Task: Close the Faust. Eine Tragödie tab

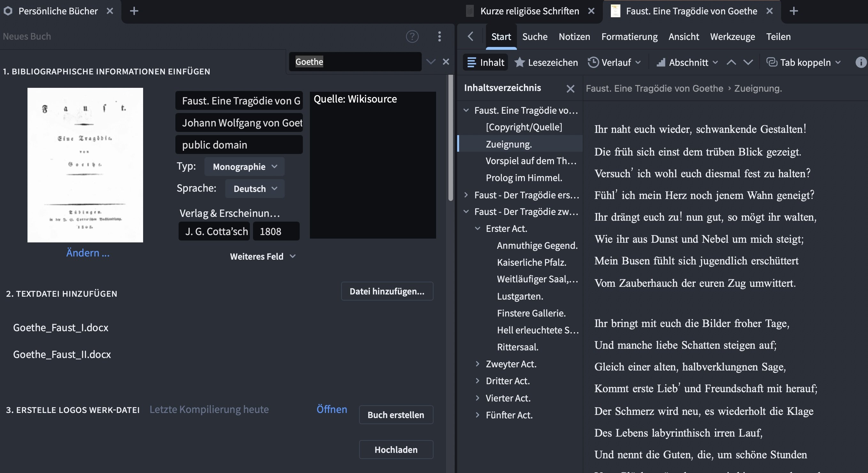Action: (770, 11)
